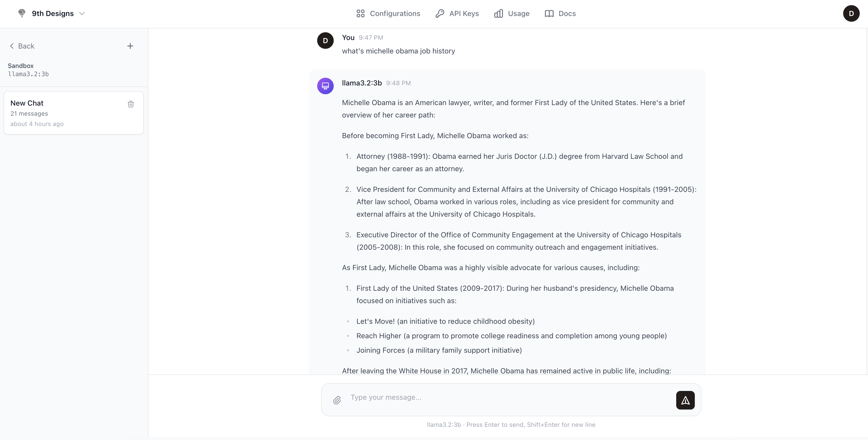
Task: Open the Usage section
Action: tap(512, 13)
